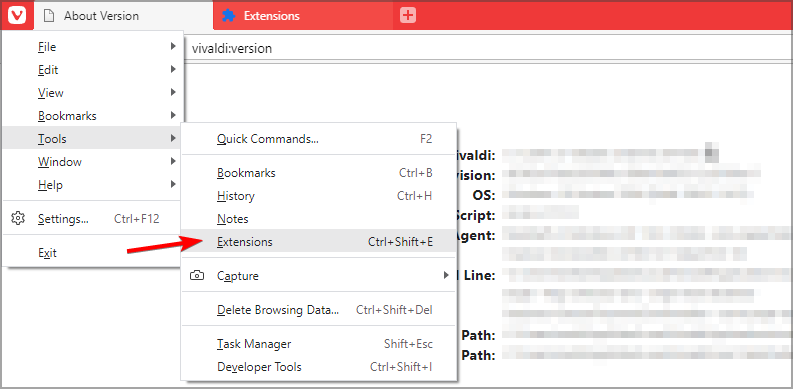Viewport: 793px width, 389px height.
Task: Select the Tools menu entry
Action: 93,139
